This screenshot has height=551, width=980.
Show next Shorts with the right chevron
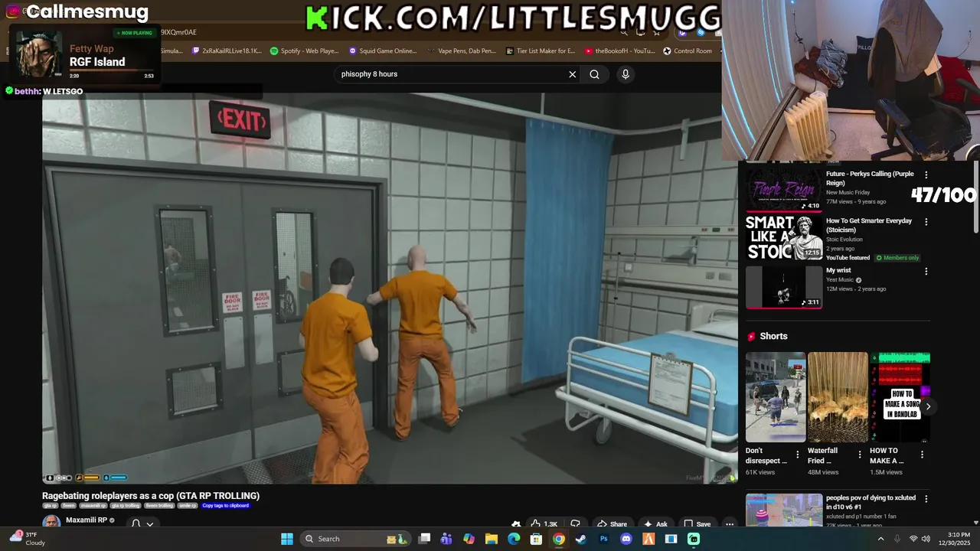[x=928, y=406]
